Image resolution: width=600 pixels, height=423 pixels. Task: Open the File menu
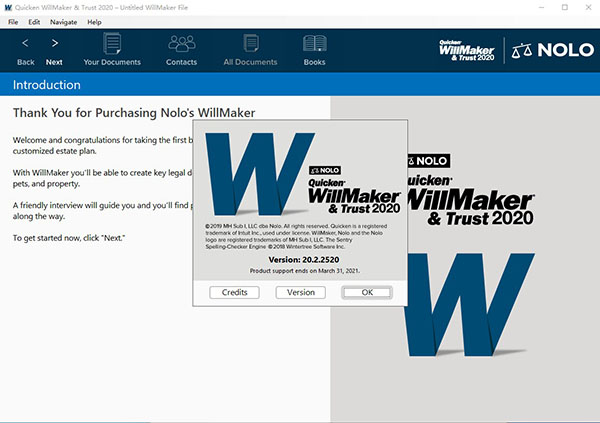(x=13, y=22)
